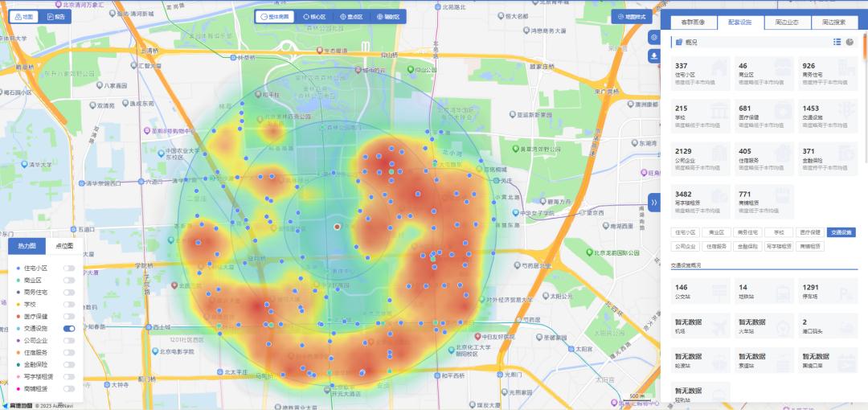
Task: Switch to the 地图 map view button
Action: [x=24, y=17]
